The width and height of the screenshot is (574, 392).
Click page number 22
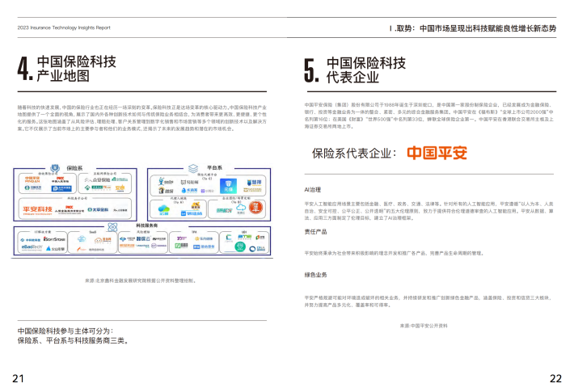(x=555, y=378)
